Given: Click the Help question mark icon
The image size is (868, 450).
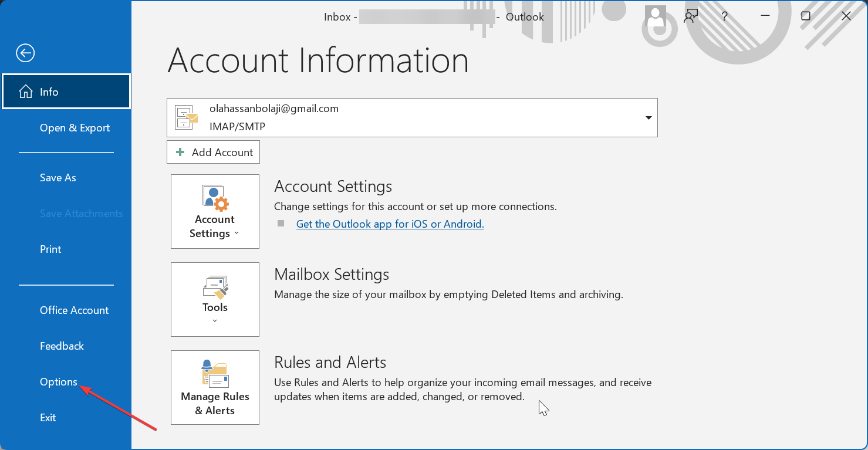Looking at the screenshot, I should pyautogui.click(x=725, y=16).
